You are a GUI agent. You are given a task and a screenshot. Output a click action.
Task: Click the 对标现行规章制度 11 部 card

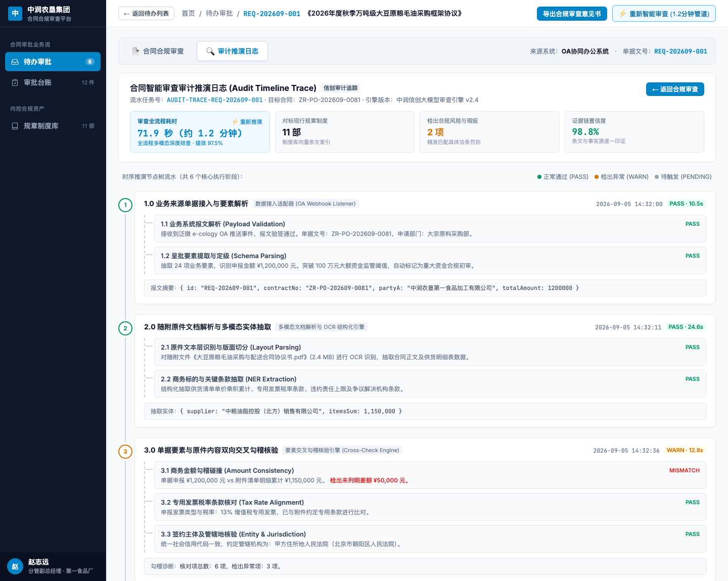345,132
